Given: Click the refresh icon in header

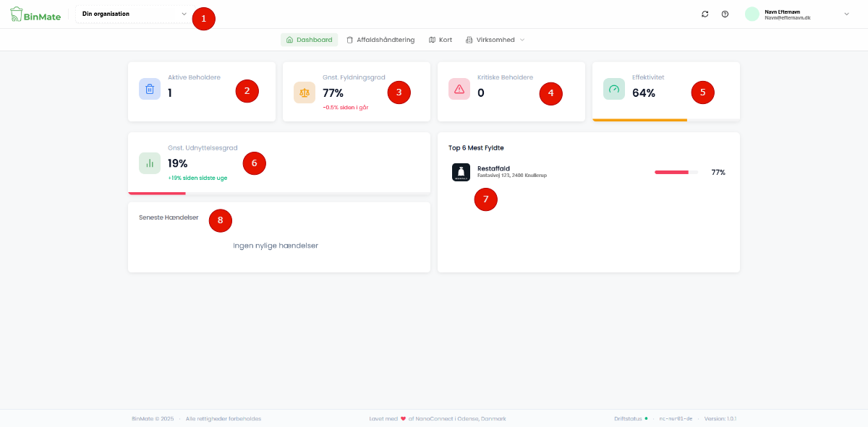Looking at the screenshot, I should tap(705, 14).
